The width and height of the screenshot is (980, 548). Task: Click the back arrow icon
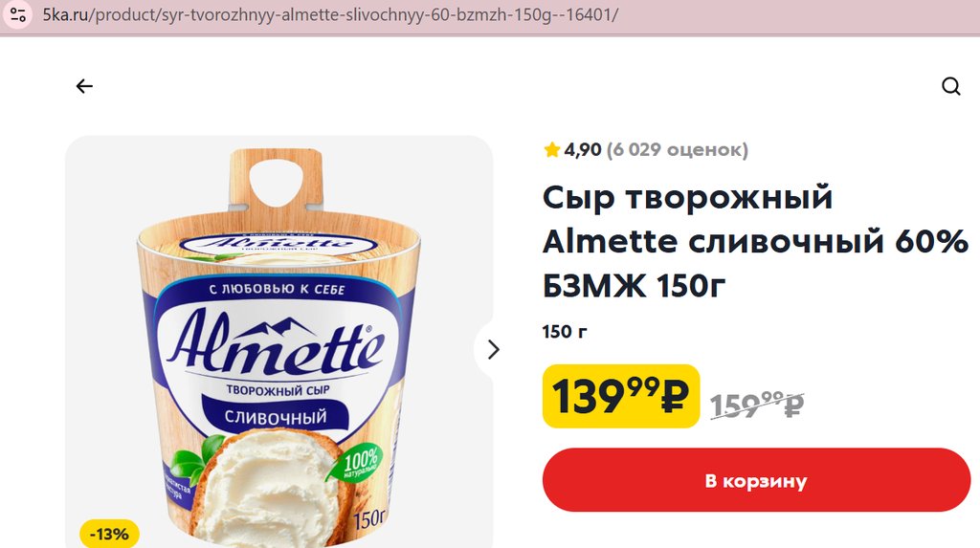tap(84, 86)
